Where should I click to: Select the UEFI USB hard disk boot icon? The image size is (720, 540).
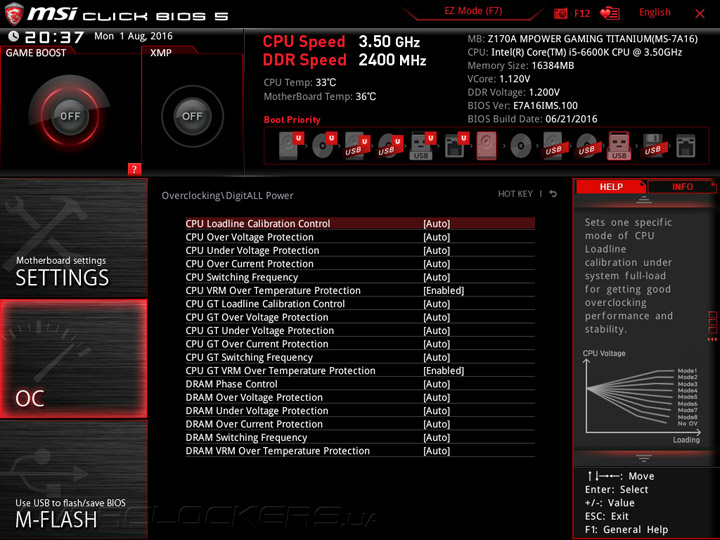(x=357, y=146)
